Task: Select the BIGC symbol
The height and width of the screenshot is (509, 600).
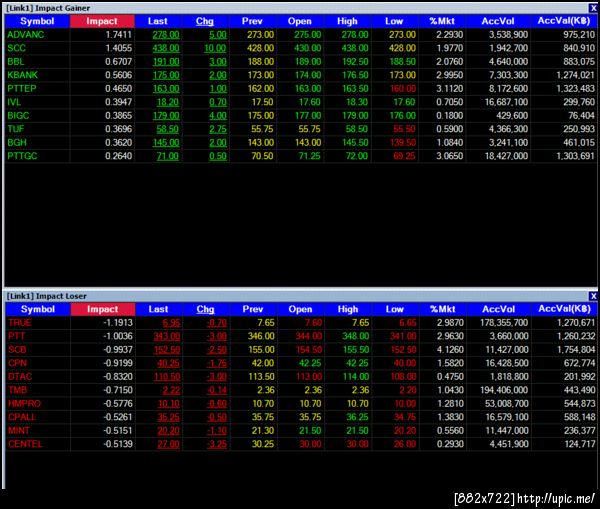Action: tap(18, 116)
